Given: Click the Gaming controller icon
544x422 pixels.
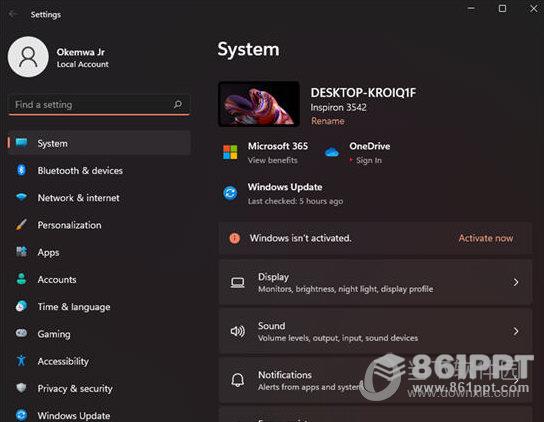Looking at the screenshot, I should click(x=22, y=333).
